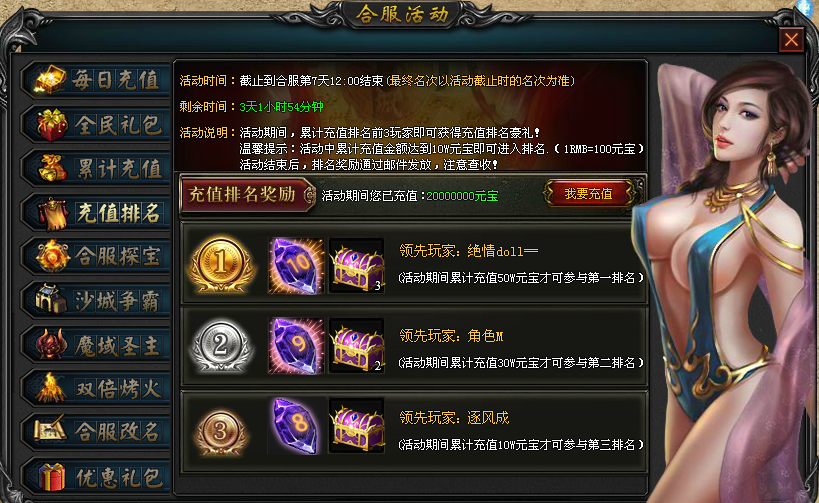Click the 我要充值 recharge button

coord(589,194)
